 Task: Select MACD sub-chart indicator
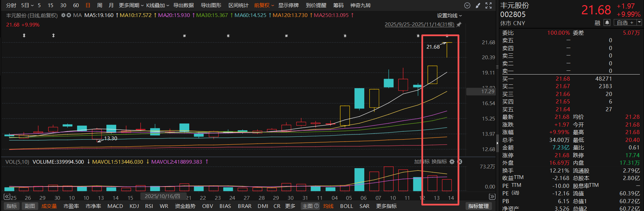click(x=115, y=206)
